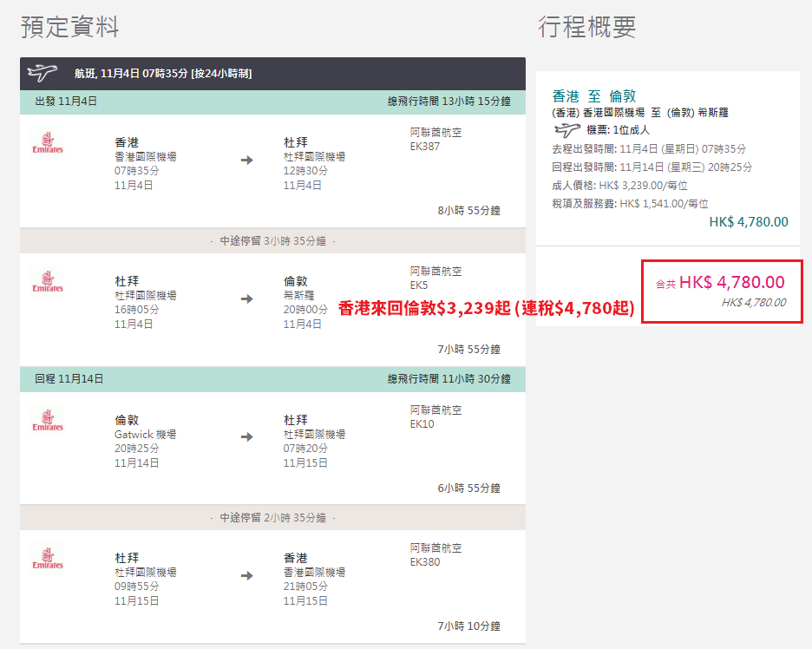812x649 pixels.
Task: Click the 去程出發時間 line in the summary
Action: pyautogui.click(x=649, y=149)
